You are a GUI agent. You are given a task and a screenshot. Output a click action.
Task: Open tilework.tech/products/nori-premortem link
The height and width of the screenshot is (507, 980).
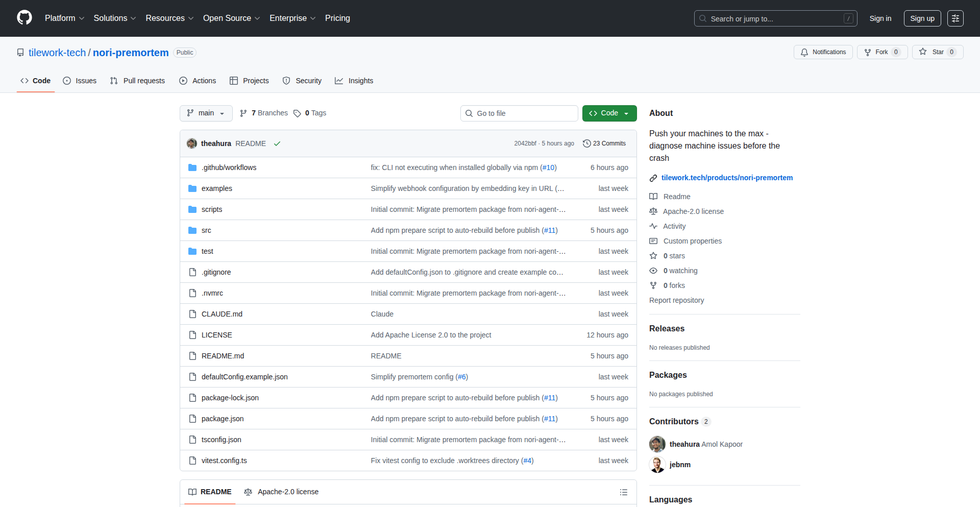[x=727, y=178]
